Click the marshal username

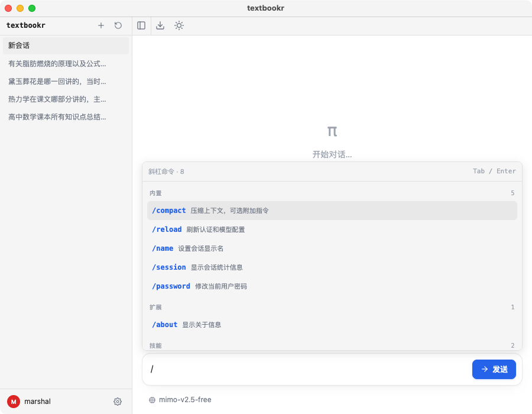tap(37, 402)
